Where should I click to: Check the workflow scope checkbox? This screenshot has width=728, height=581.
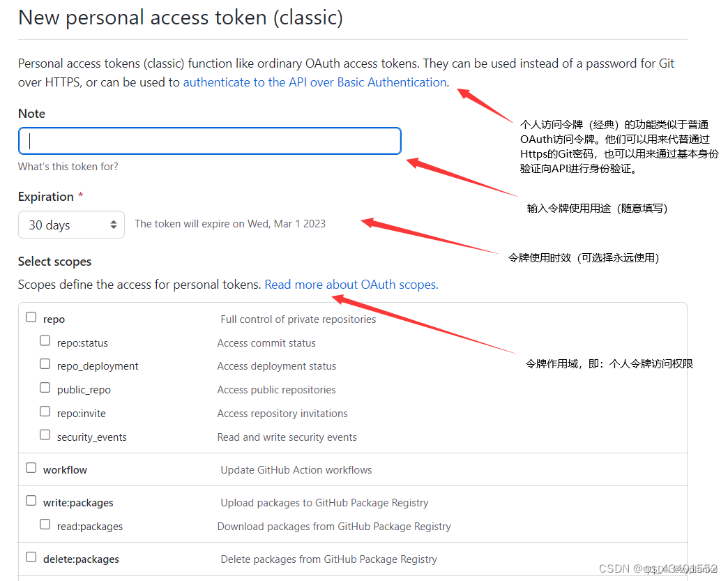31,468
